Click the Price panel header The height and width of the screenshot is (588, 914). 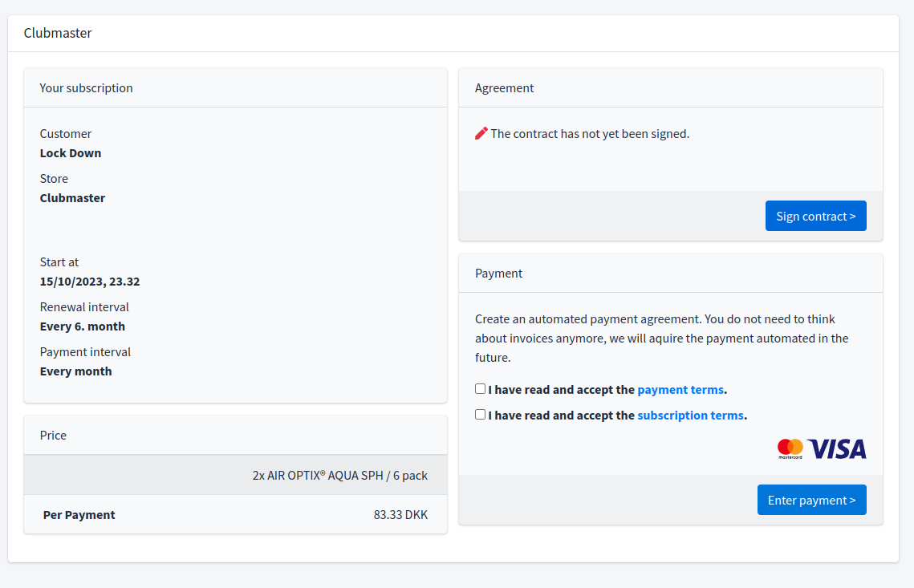click(53, 436)
